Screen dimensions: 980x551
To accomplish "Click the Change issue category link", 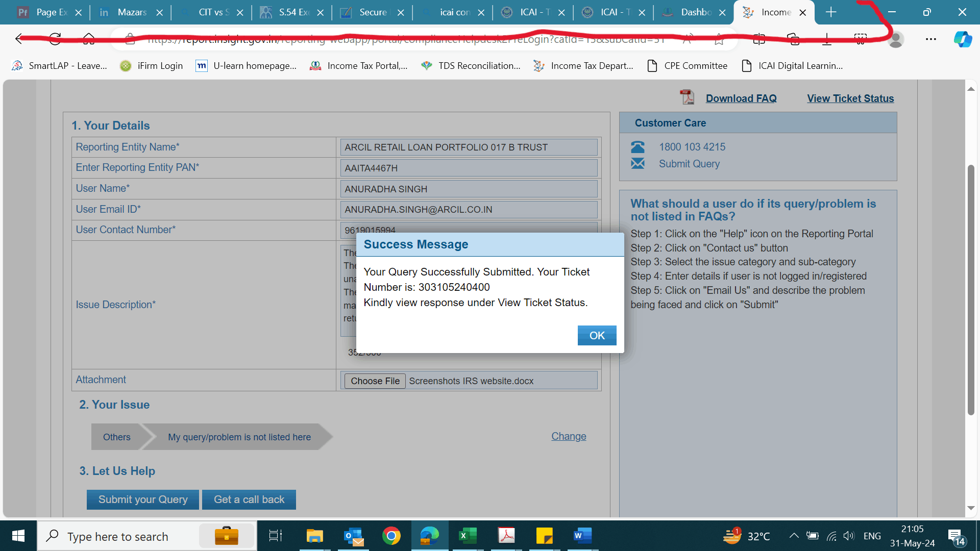I will [569, 436].
